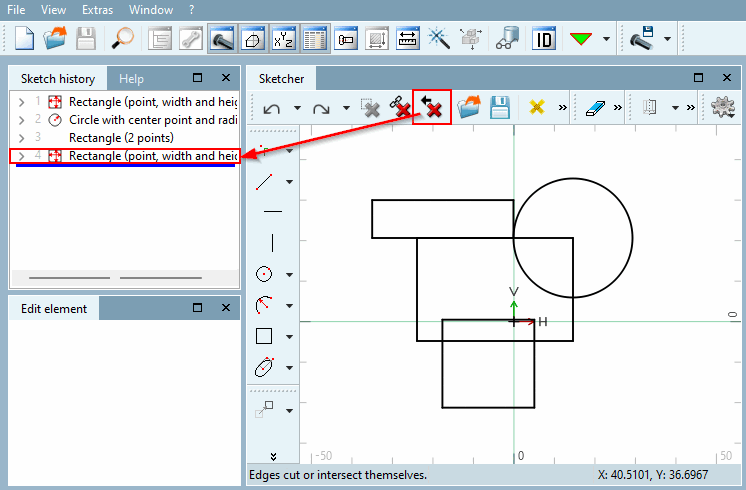Select the circle tool
The width and height of the screenshot is (746, 490).
click(x=264, y=274)
